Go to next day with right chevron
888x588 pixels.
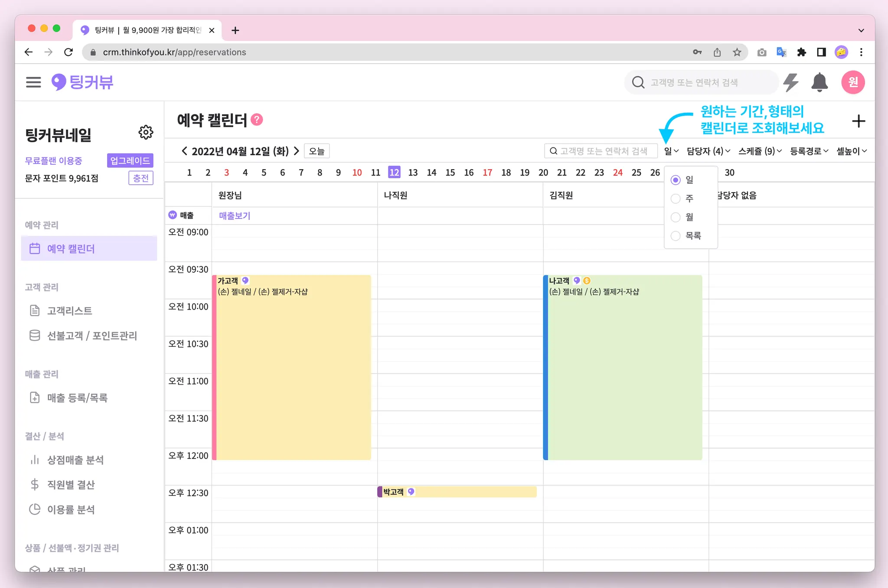[x=297, y=151]
